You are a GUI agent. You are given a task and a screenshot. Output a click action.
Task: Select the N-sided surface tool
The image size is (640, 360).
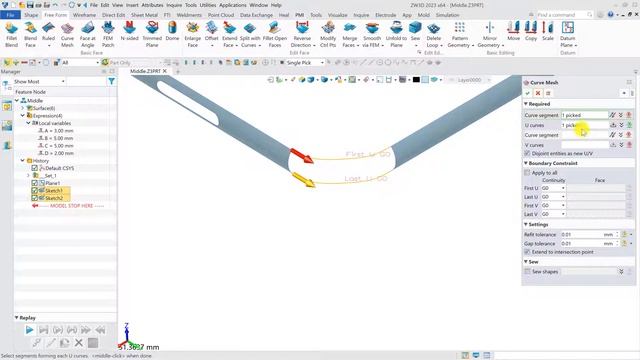pyautogui.click(x=129, y=31)
